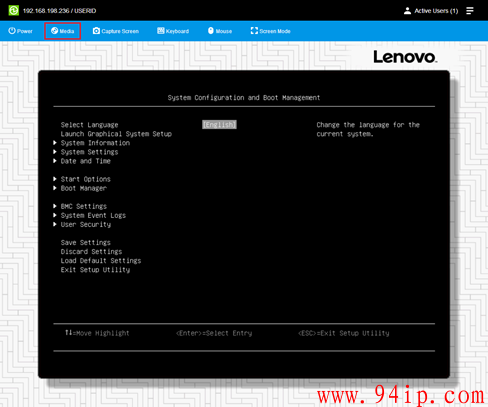
Task: Open User Security entry
Action: [x=86, y=224]
